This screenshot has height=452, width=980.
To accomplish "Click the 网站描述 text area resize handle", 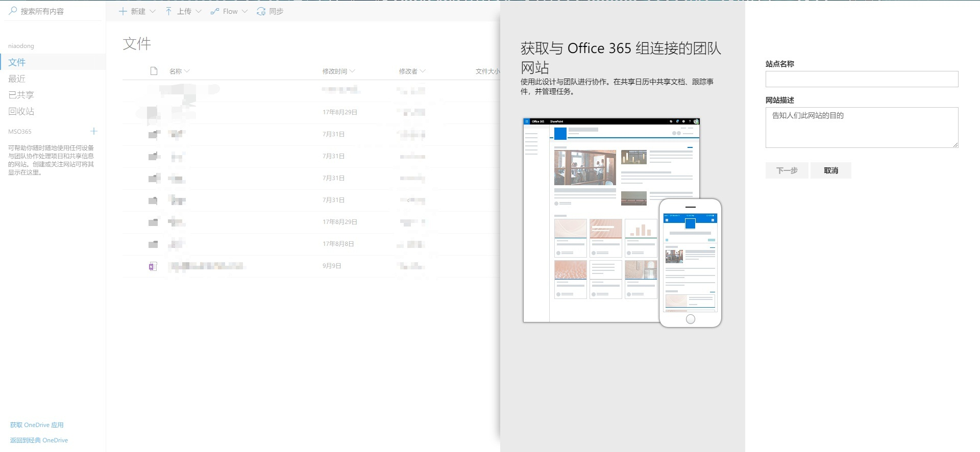I will 955,145.
